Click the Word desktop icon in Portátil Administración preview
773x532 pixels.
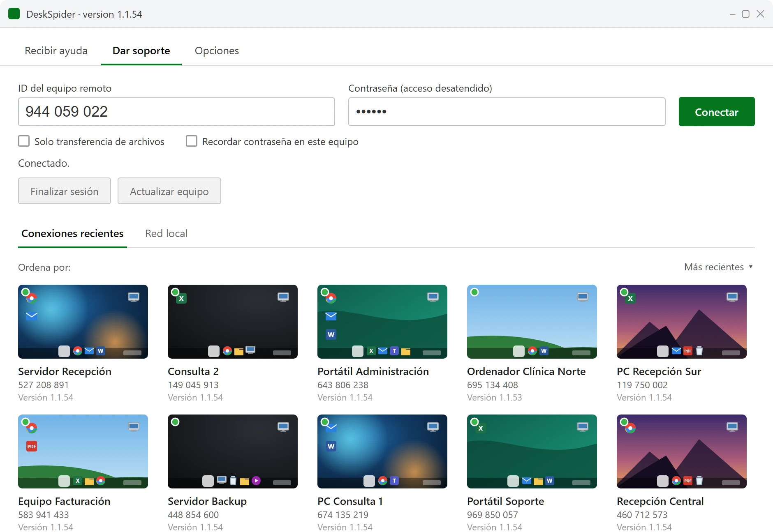(x=331, y=334)
